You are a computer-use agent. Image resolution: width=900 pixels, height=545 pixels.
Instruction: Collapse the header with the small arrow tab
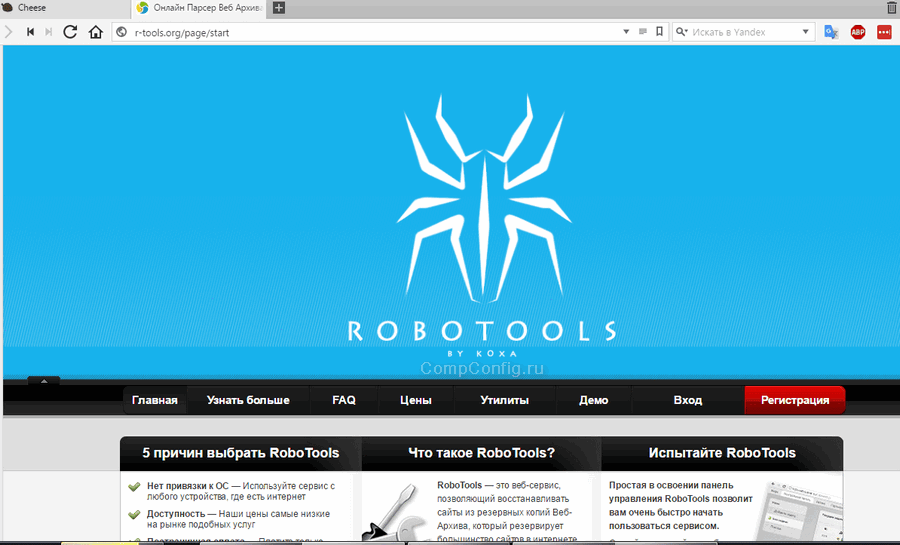46,380
